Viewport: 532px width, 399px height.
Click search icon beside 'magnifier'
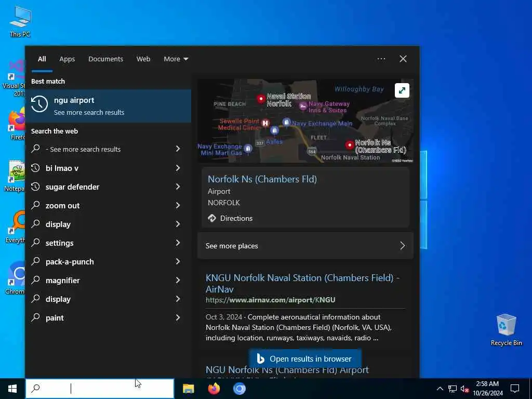[x=36, y=280]
